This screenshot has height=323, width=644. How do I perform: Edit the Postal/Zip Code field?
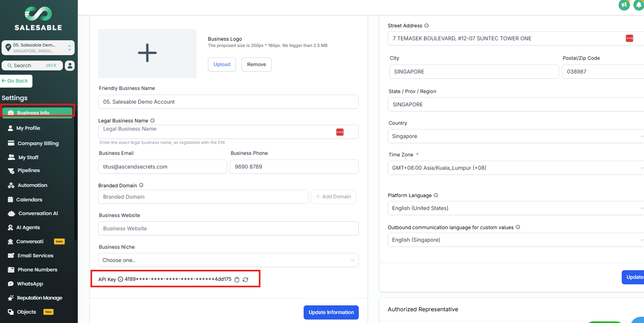[603, 72]
